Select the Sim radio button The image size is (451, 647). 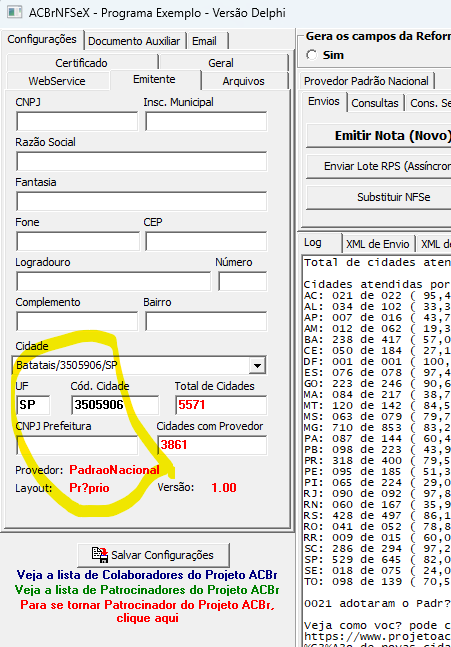pos(312,55)
